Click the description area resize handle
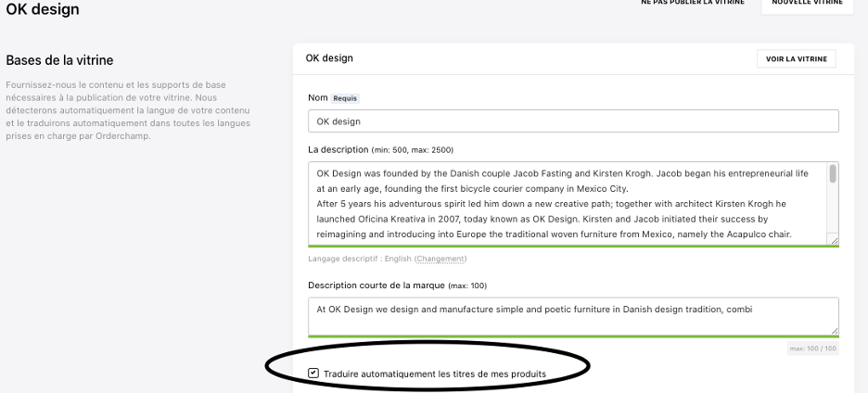868x393 pixels. (x=835, y=240)
